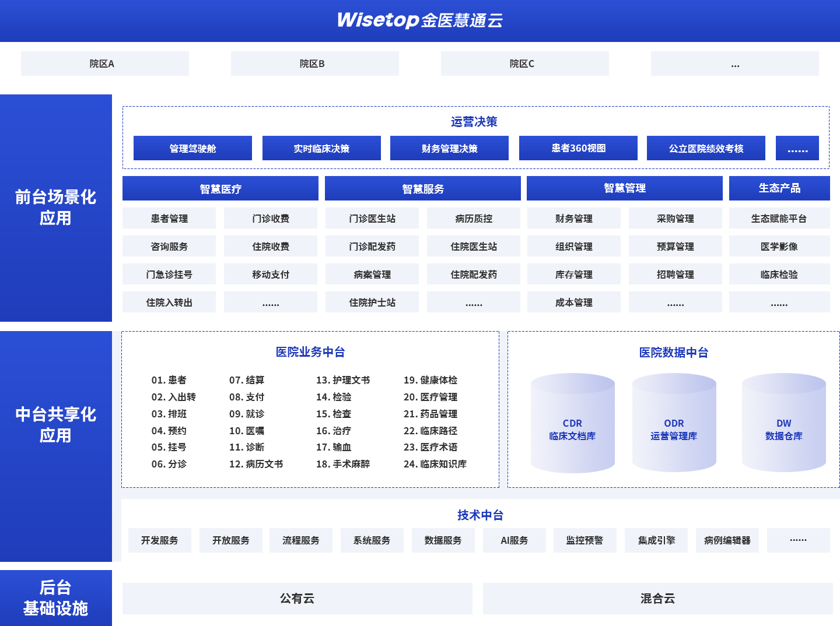The height and width of the screenshot is (626, 840).
Task: Click the 集成引擎 box
Action: point(656,540)
